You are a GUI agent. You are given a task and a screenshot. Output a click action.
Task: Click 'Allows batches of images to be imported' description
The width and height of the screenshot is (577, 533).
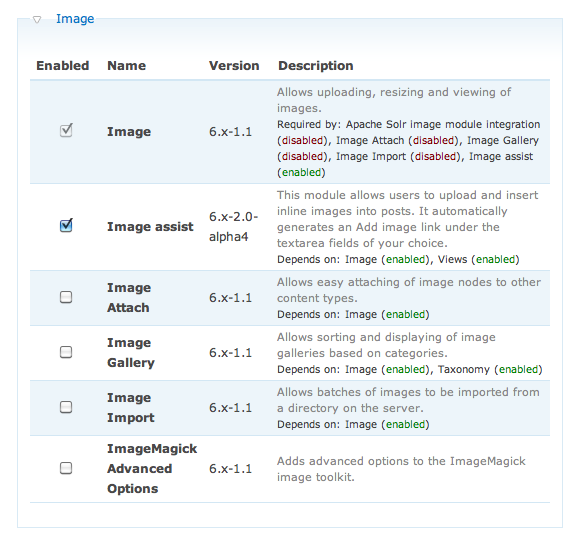click(x=408, y=400)
